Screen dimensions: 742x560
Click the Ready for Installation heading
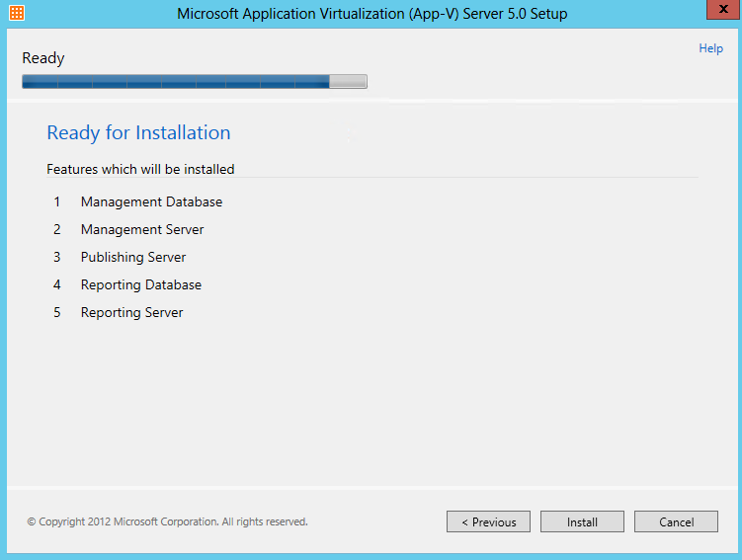click(138, 133)
